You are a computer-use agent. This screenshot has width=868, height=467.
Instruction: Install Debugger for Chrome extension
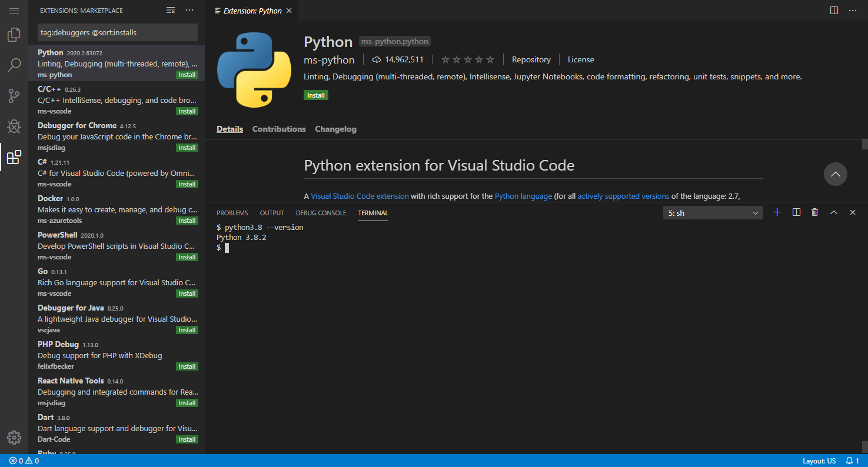pos(187,148)
